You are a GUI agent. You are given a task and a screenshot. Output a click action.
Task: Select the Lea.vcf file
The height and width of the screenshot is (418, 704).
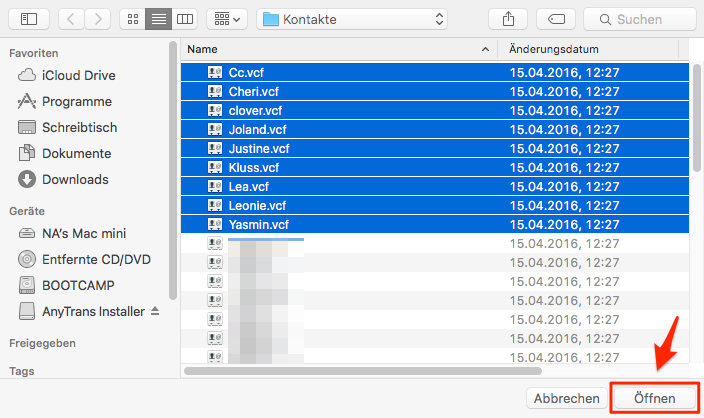point(435,186)
